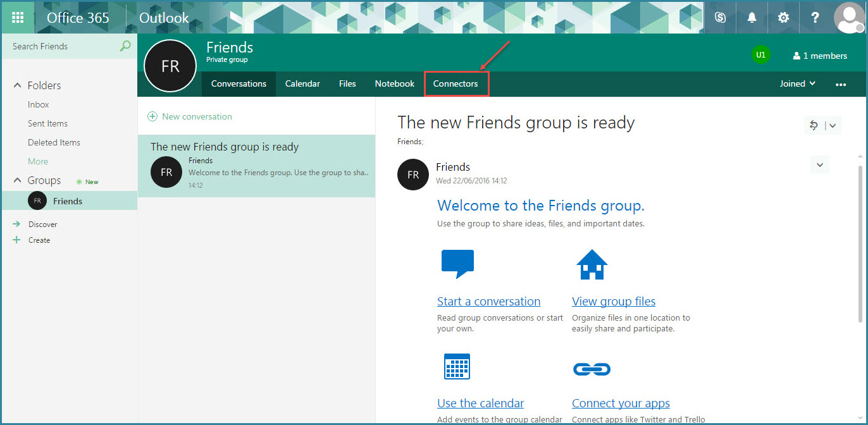The height and width of the screenshot is (425, 868).
Task: Click the search magnifier icon
Action: [125, 46]
